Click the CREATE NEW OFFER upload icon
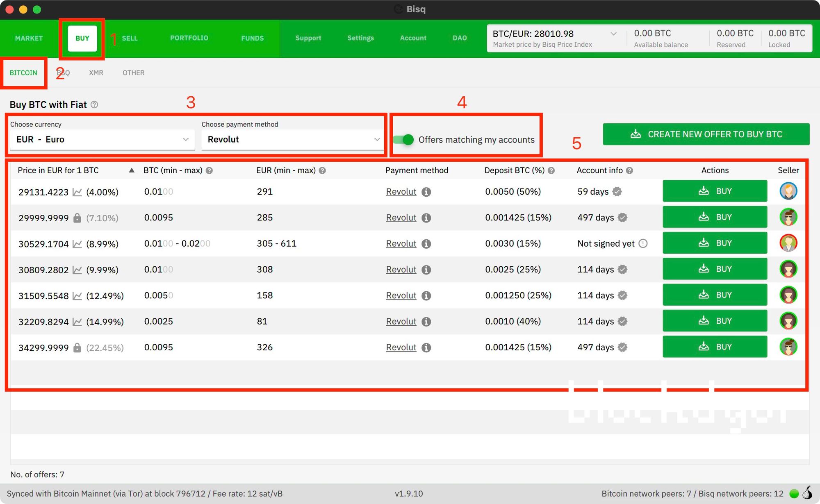Screen dimensions: 820x504 coord(635,134)
